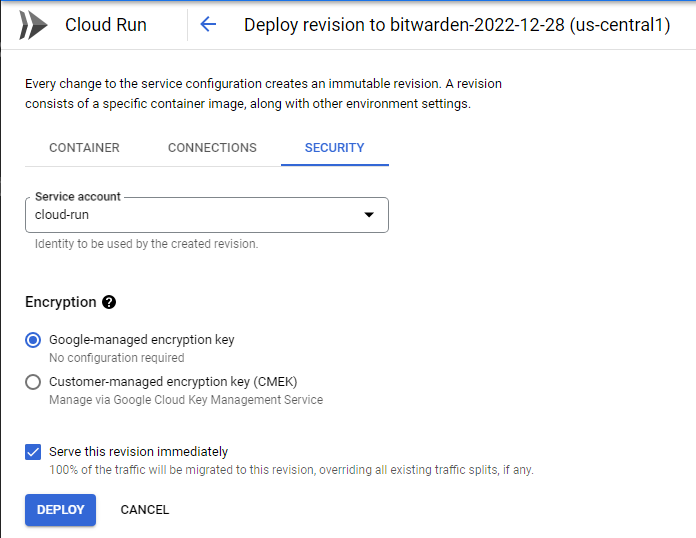
Task: Switch to the Container tab
Action: pos(84,148)
